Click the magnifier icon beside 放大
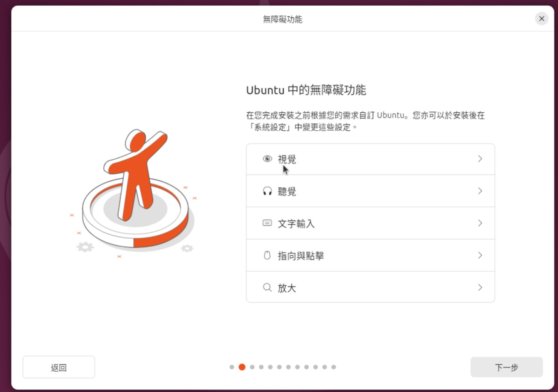The width and height of the screenshot is (558, 392). point(267,288)
